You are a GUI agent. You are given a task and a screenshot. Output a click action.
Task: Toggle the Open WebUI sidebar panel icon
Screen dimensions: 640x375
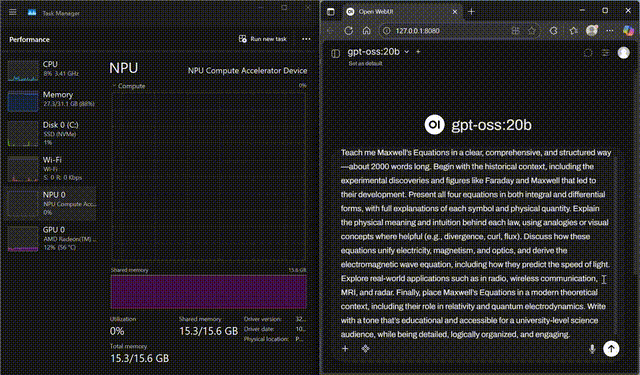click(336, 53)
